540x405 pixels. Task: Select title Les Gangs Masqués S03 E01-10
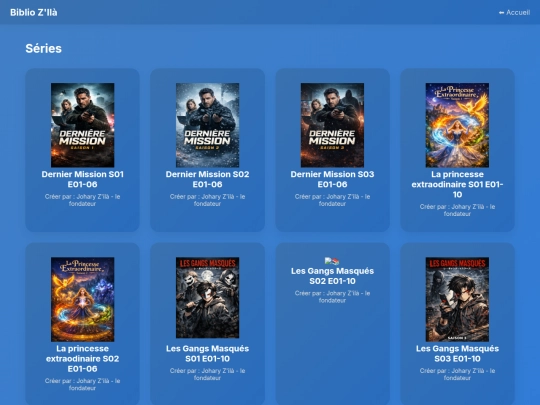(x=457, y=353)
